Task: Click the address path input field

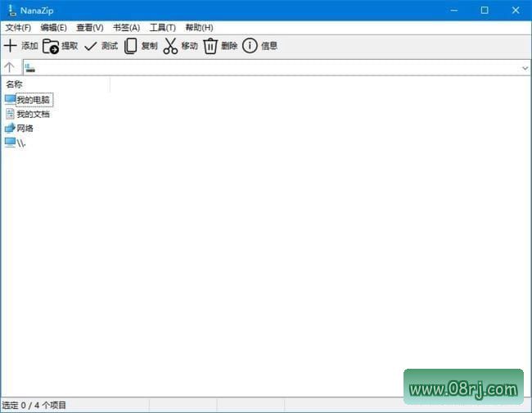Action: coord(276,67)
